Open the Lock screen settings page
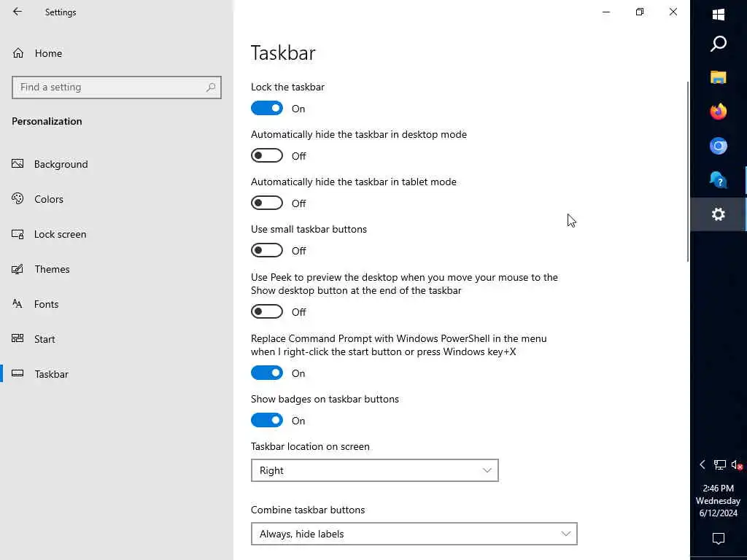The height and width of the screenshot is (560, 747). (60, 234)
